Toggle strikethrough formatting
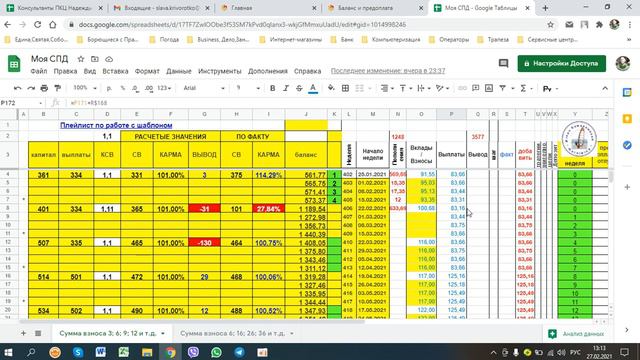Viewport: 640px width, 360px height. click(299, 88)
